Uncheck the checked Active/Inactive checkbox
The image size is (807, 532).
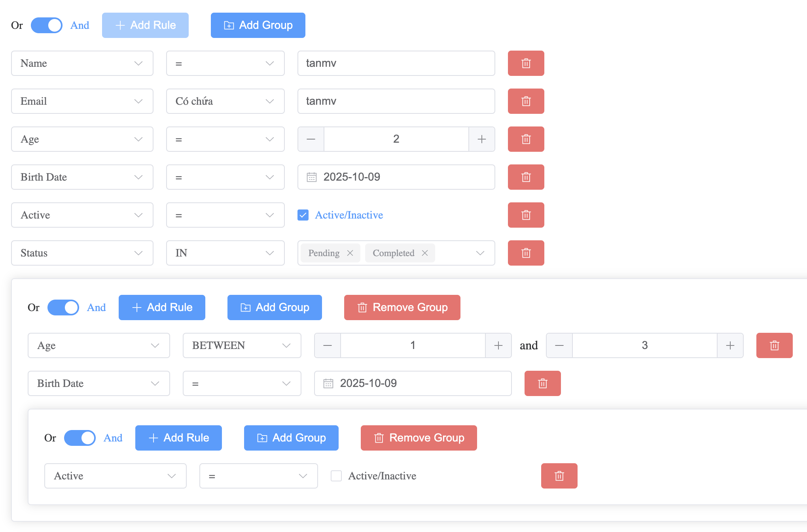pos(303,215)
